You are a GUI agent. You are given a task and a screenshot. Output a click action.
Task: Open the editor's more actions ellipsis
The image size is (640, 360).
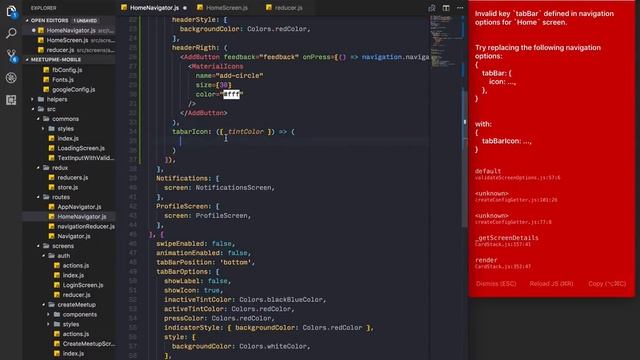pos(460,8)
